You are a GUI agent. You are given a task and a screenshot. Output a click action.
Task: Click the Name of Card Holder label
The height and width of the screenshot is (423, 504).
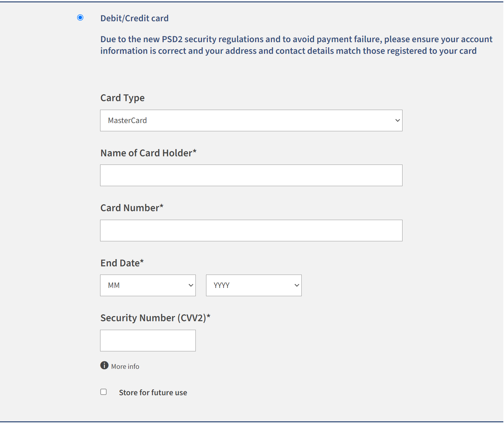(x=148, y=153)
